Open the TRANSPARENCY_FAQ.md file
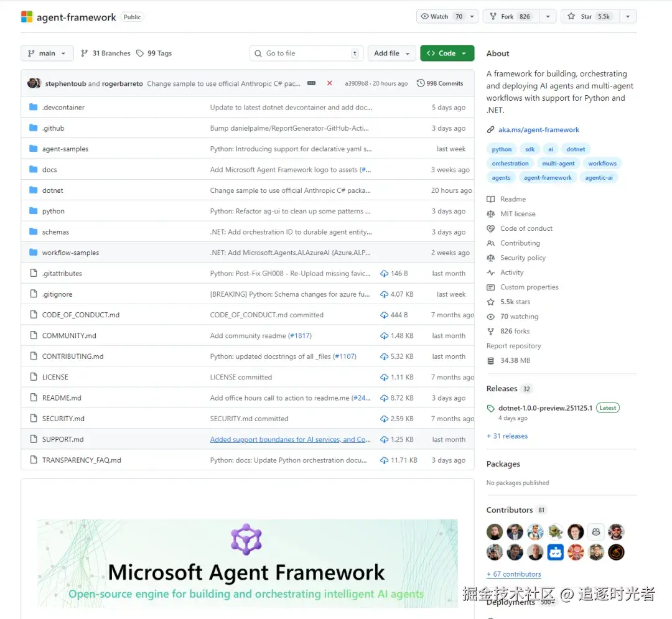Viewport: 672px width, 619px height. click(82, 460)
